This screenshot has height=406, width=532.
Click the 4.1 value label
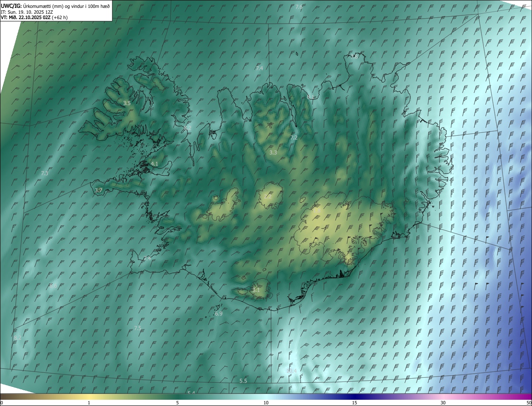tap(155, 164)
